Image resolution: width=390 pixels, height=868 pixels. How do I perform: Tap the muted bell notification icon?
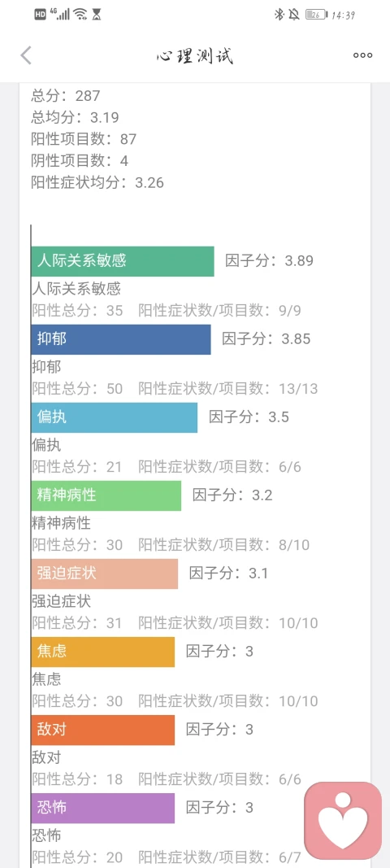click(294, 15)
